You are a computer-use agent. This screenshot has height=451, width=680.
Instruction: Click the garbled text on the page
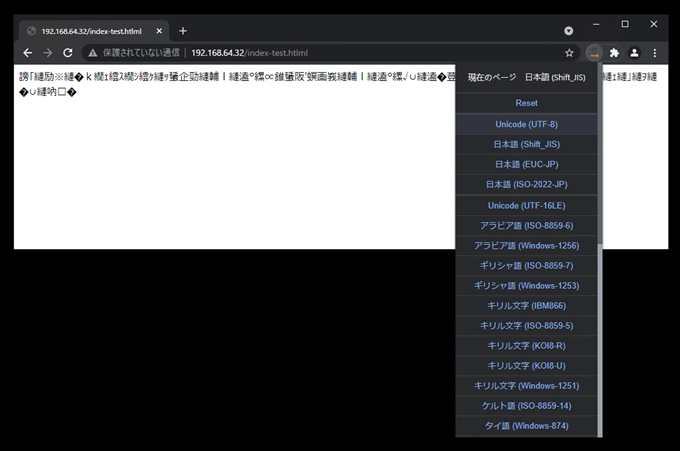[237, 85]
